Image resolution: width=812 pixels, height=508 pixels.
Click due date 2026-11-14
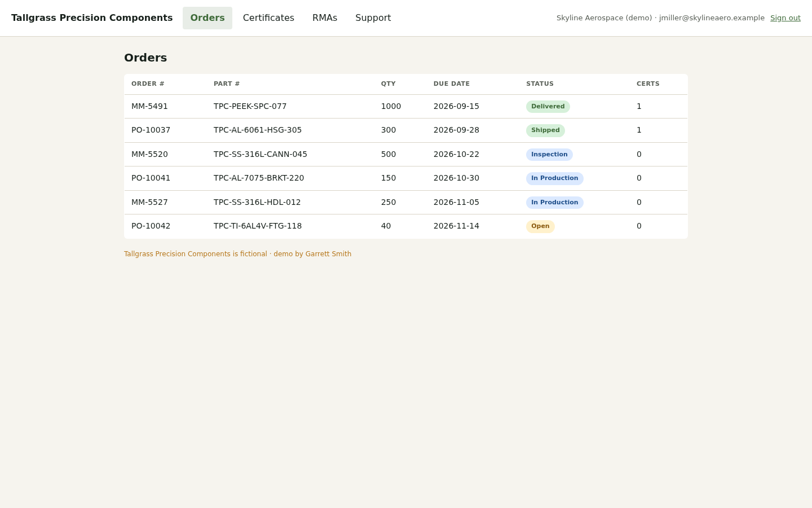pos(456,226)
